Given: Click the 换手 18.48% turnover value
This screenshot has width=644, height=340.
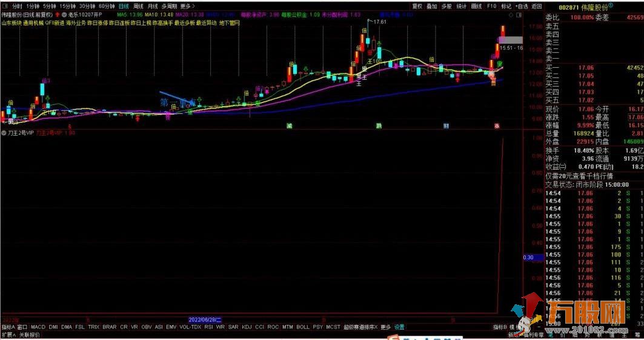Looking at the screenshot, I should click(584, 151).
